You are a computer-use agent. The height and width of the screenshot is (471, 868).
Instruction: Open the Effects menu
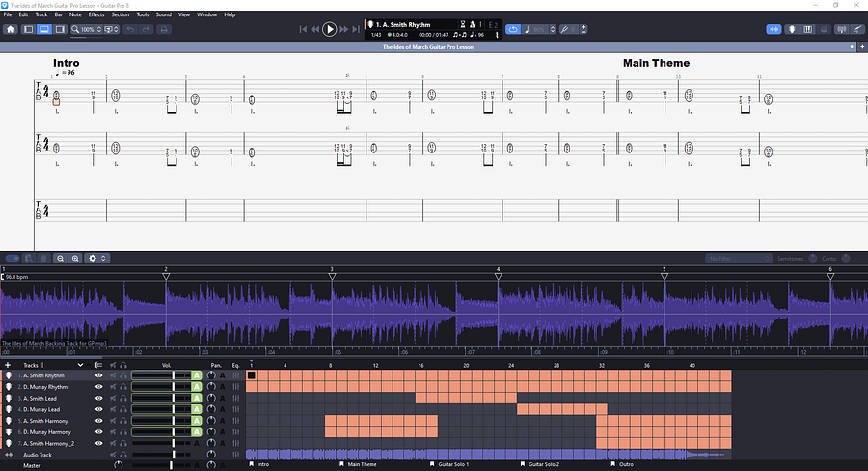click(96, 15)
